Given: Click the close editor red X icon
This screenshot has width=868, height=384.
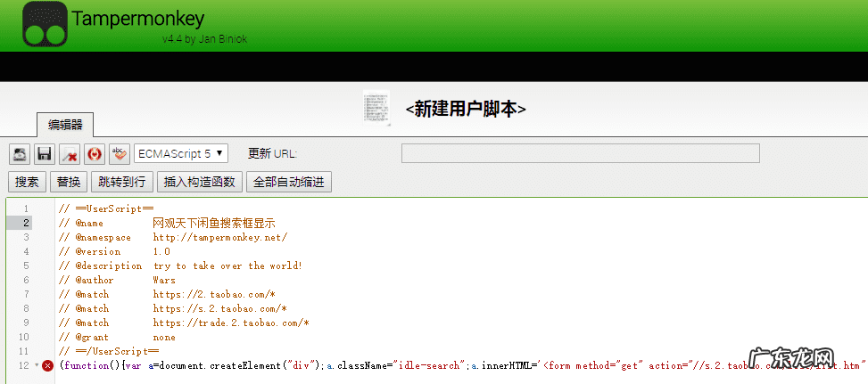Looking at the screenshot, I should click(x=70, y=153).
